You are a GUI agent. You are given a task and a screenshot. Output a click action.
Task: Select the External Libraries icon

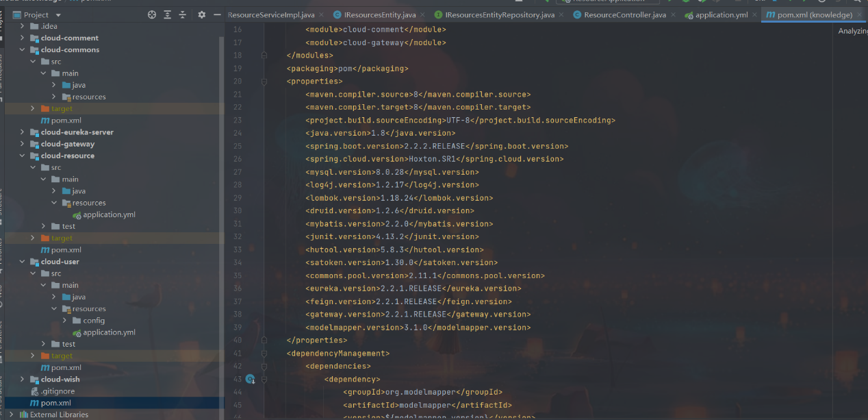pos(24,415)
